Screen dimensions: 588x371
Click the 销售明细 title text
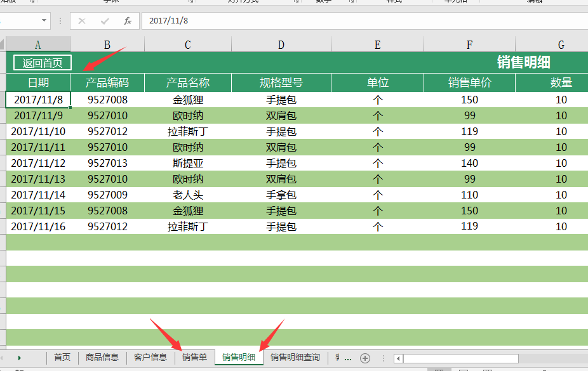(523, 62)
